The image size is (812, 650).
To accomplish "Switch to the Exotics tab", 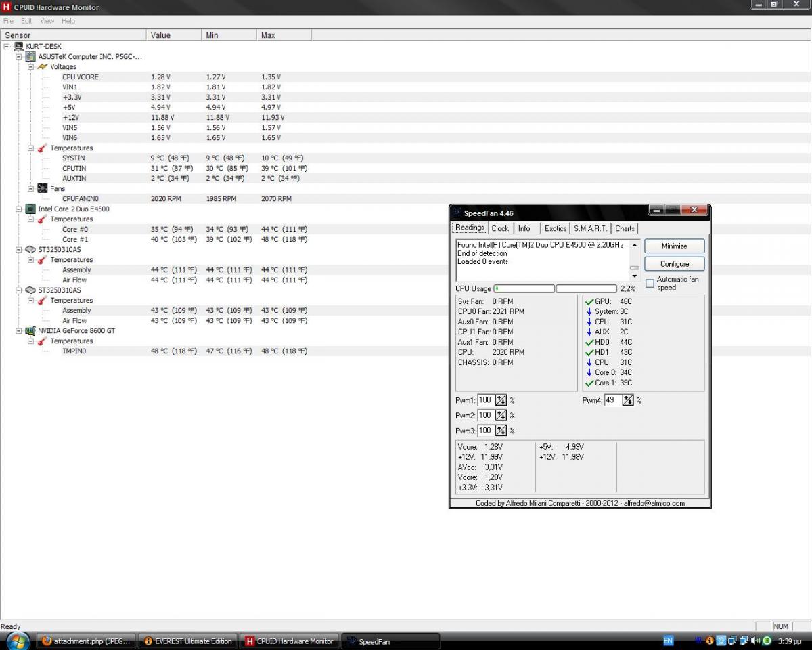I will (x=556, y=228).
